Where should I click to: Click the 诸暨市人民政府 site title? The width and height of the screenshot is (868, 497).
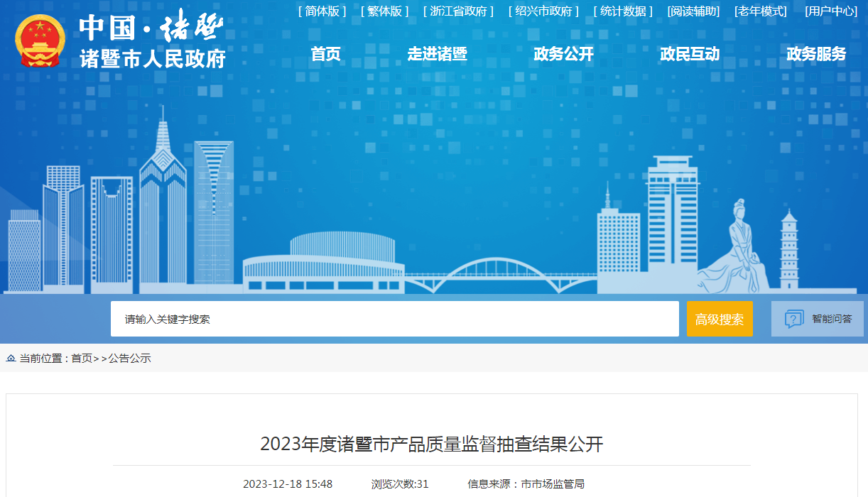pyautogui.click(x=153, y=58)
